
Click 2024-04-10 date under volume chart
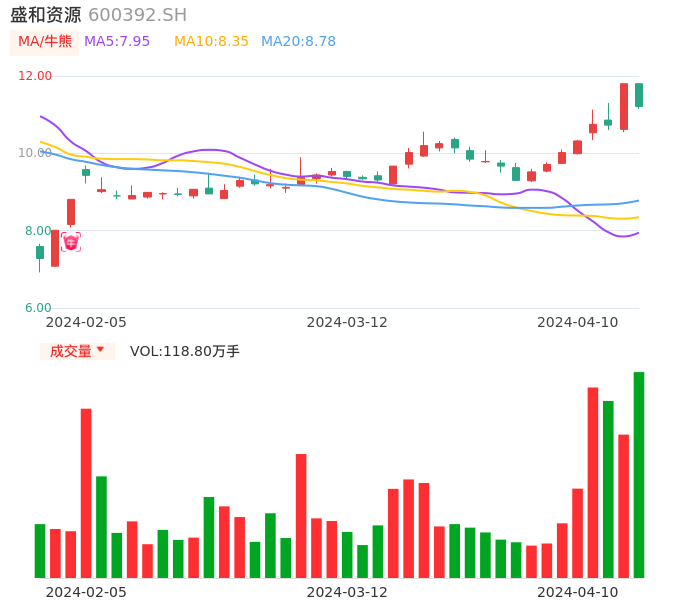pos(578,592)
